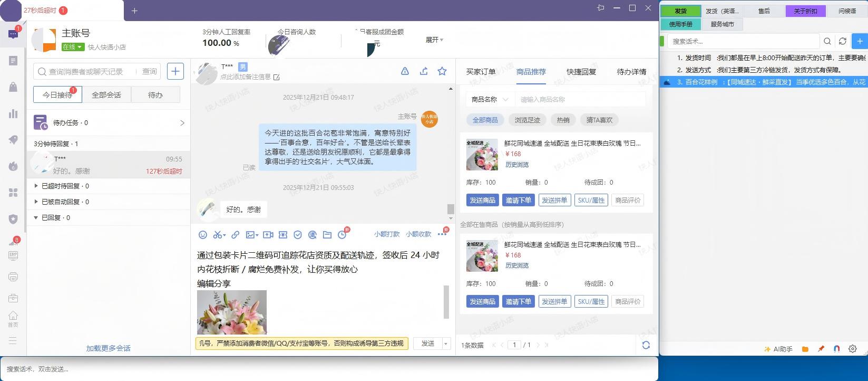Screen dimensions: 868x381
Task: Open the 商品名称 search type dropdown
Action: pos(490,99)
